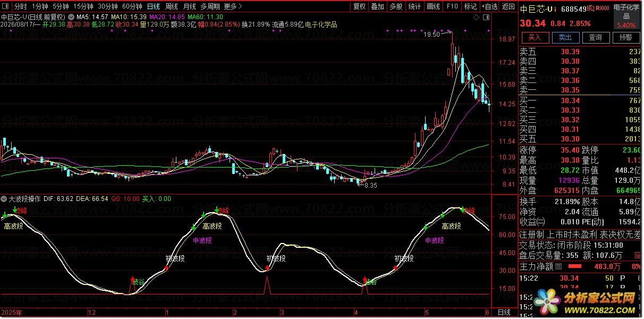Click the 查询 query button
The height and width of the screenshot is (319, 644).
tap(596, 37)
